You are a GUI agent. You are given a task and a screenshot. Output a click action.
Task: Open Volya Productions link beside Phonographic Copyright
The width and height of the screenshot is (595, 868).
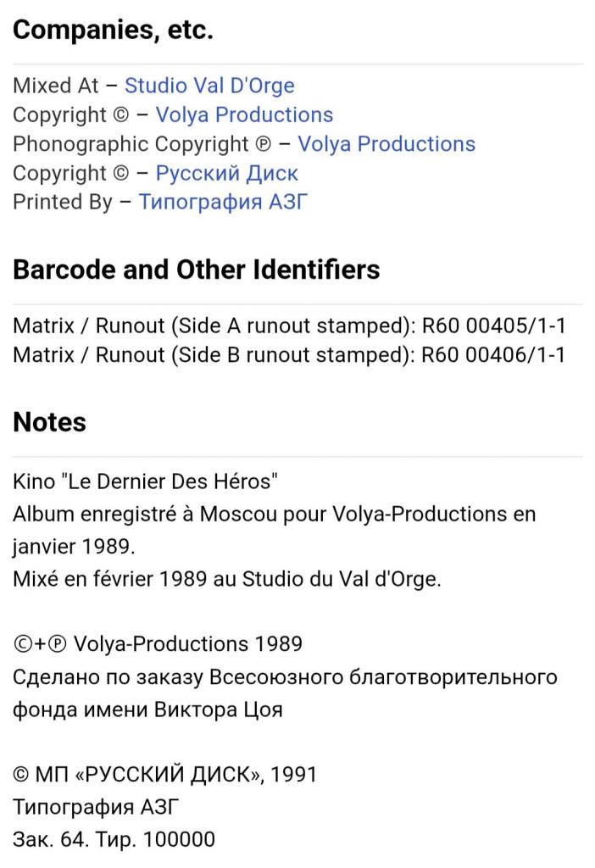pyautogui.click(x=386, y=144)
